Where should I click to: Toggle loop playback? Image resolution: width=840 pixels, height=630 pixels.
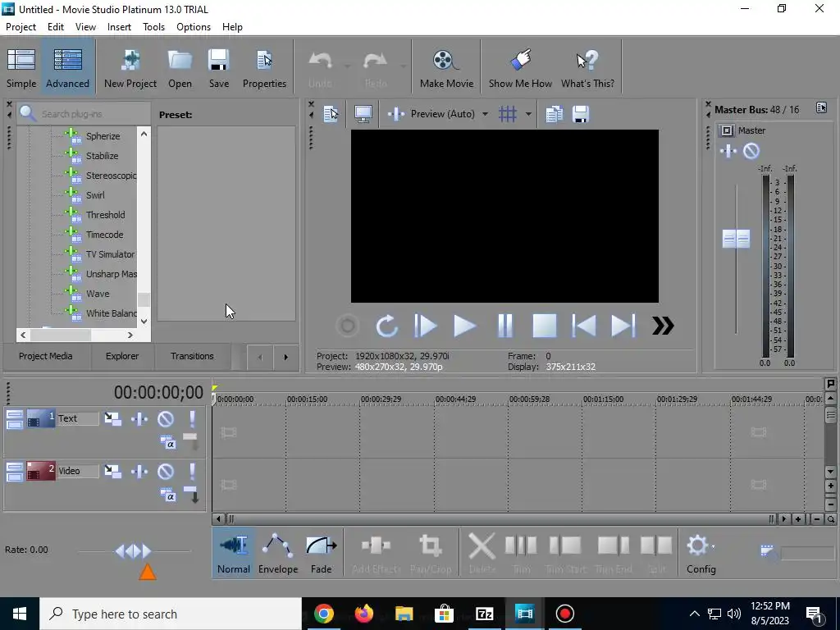pos(386,326)
